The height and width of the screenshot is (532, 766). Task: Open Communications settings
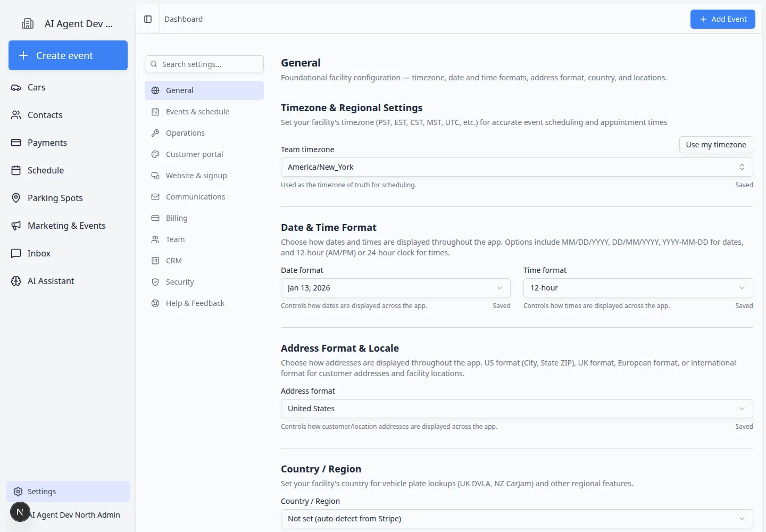pos(204,197)
